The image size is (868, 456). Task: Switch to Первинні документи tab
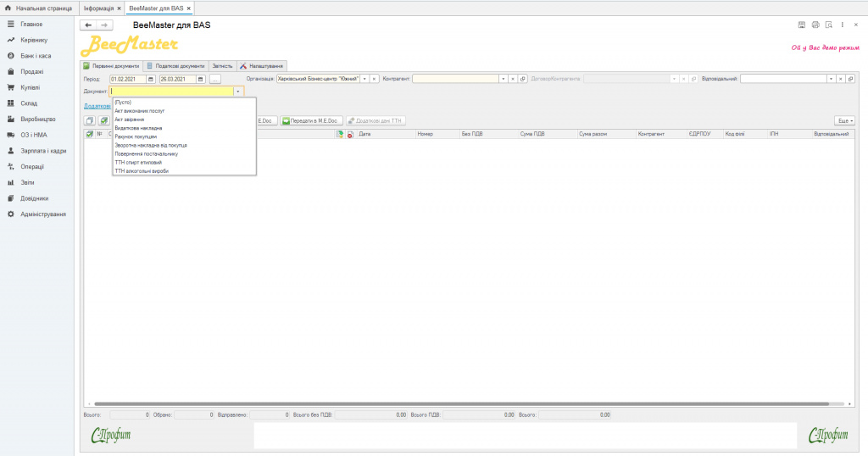coord(111,66)
